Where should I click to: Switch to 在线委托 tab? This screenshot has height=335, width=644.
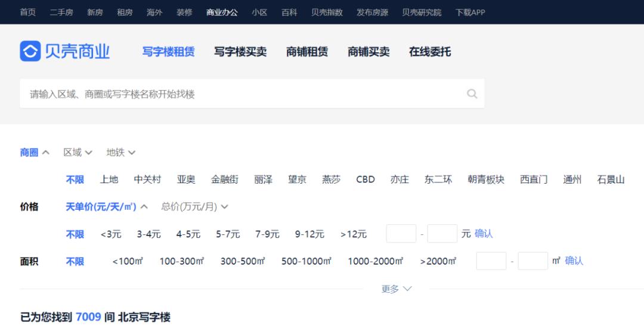point(430,52)
